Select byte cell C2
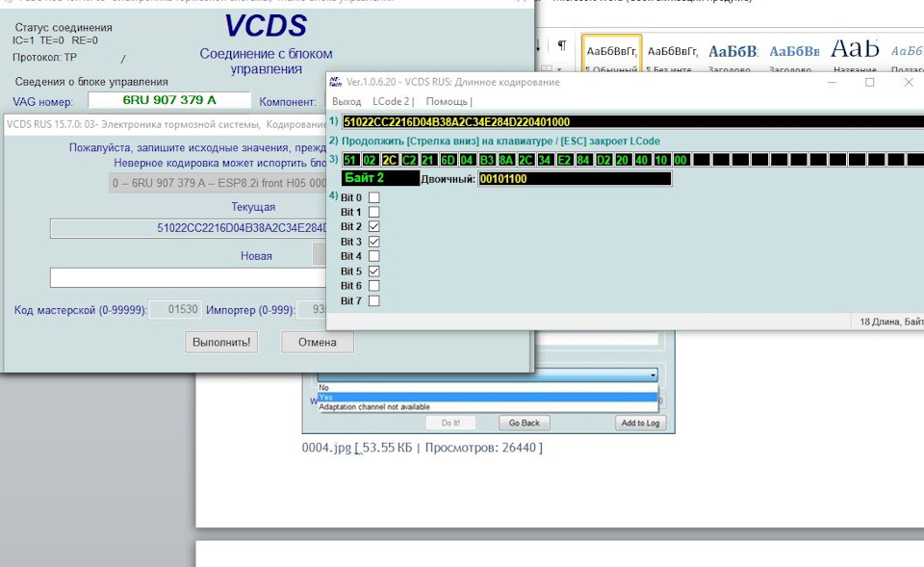 (408, 160)
